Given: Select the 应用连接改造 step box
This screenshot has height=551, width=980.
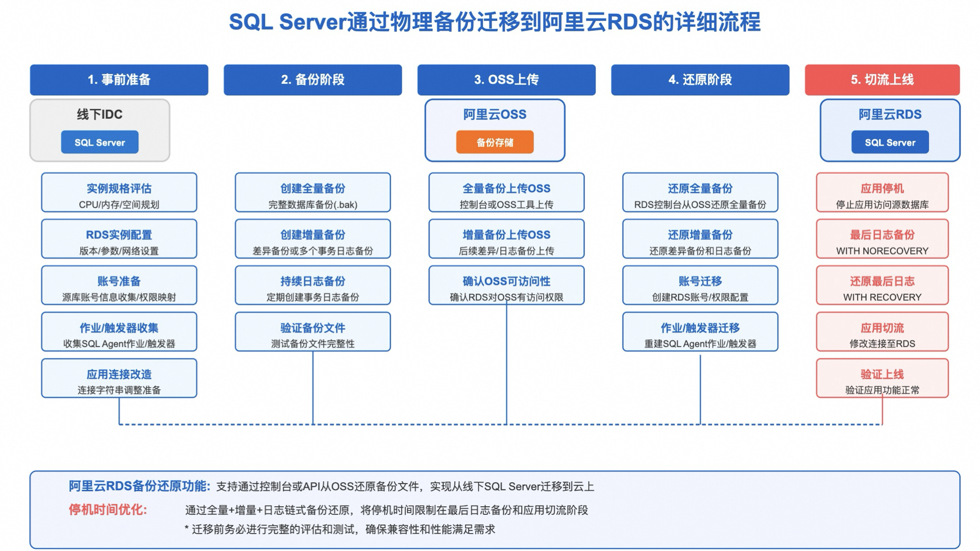Looking at the screenshot, I should coord(119,378).
